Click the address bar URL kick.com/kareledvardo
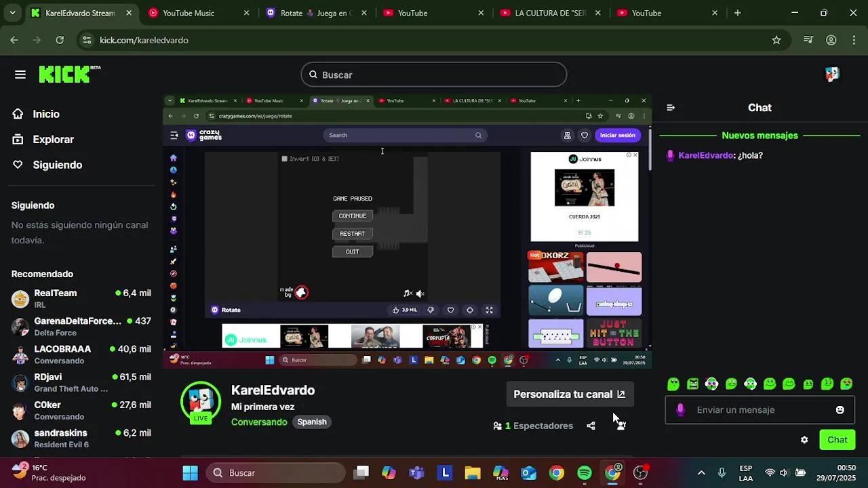 click(144, 40)
